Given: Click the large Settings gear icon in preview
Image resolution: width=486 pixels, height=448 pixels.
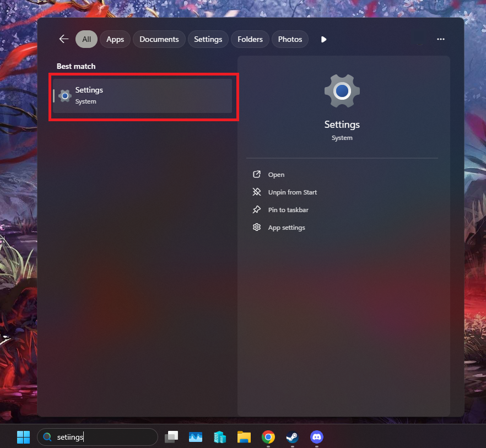Looking at the screenshot, I should coord(342,91).
